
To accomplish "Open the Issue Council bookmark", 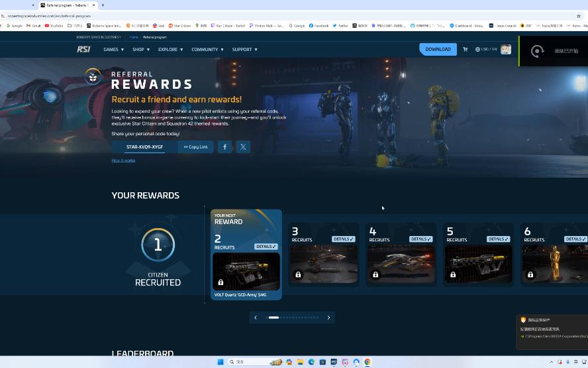I will [x=503, y=26].
